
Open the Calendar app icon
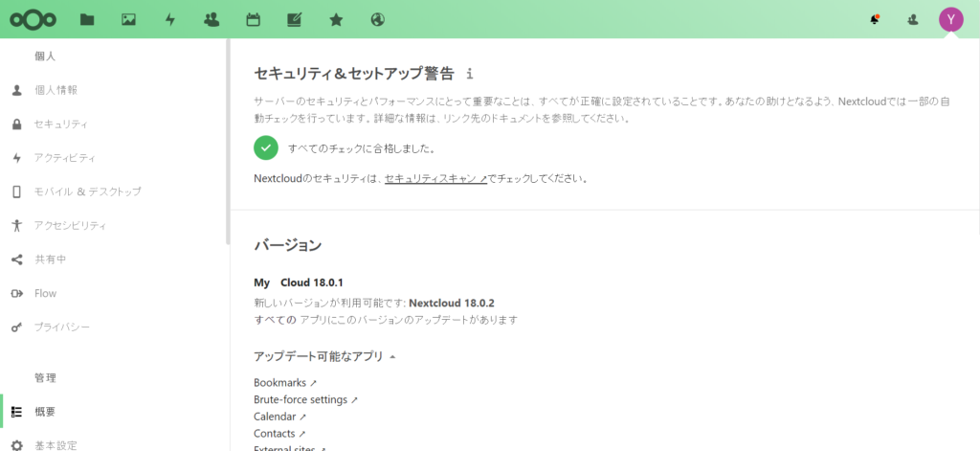click(x=253, y=19)
